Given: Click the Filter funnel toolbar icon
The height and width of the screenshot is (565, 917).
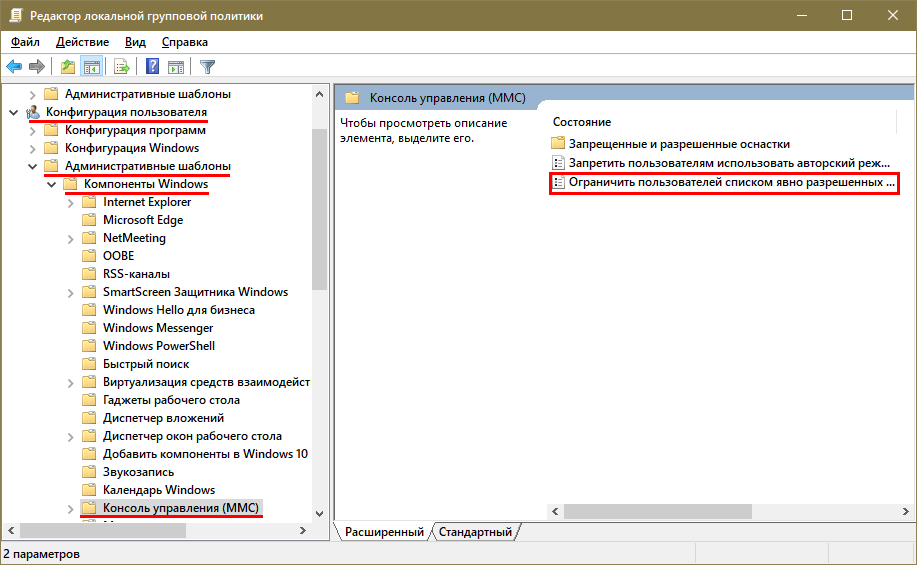Looking at the screenshot, I should [x=207, y=67].
